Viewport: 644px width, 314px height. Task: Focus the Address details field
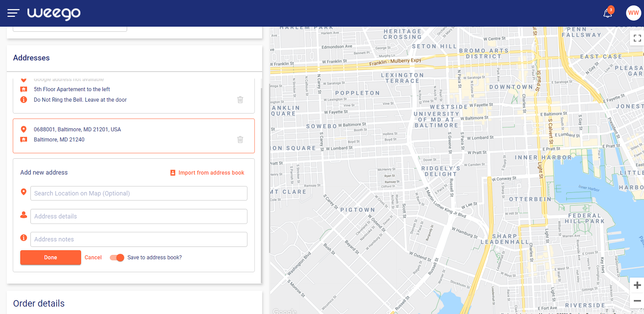click(139, 216)
